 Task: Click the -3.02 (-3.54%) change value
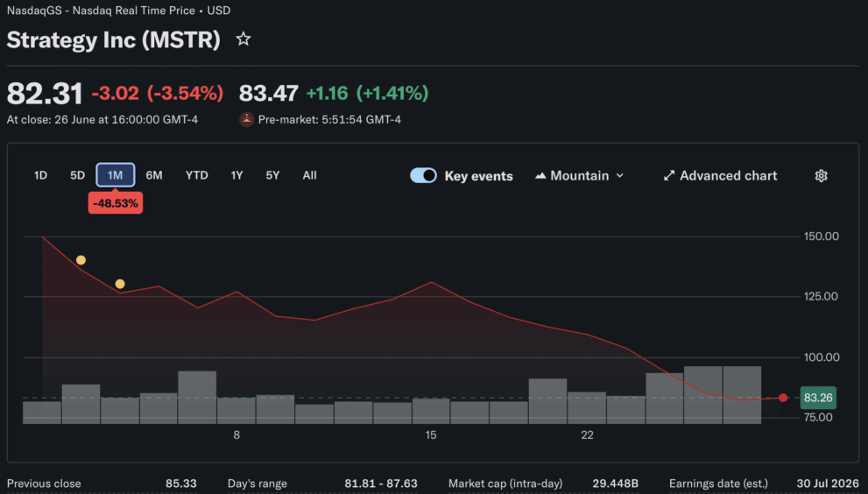point(157,93)
